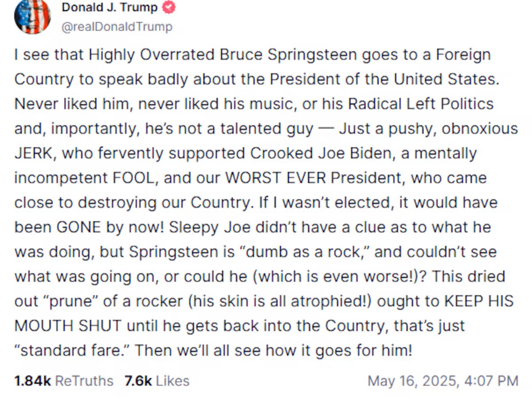The height and width of the screenshot is (399, 532).
Task: Click the 1.84k ReTruths count number
Action: coord(32,381)
